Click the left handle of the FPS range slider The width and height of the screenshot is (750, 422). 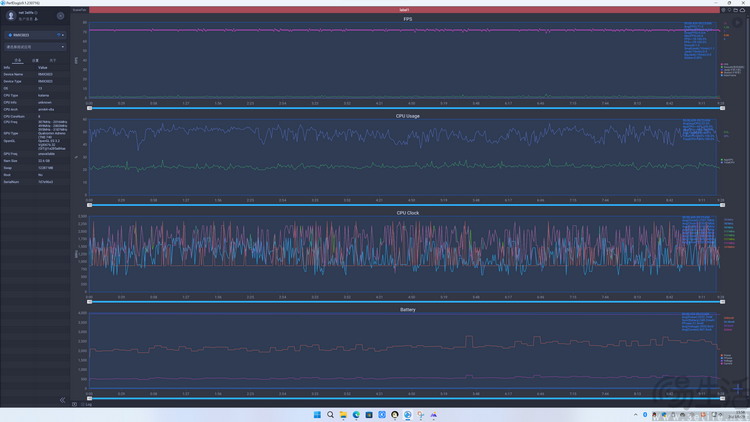[89, 108]
